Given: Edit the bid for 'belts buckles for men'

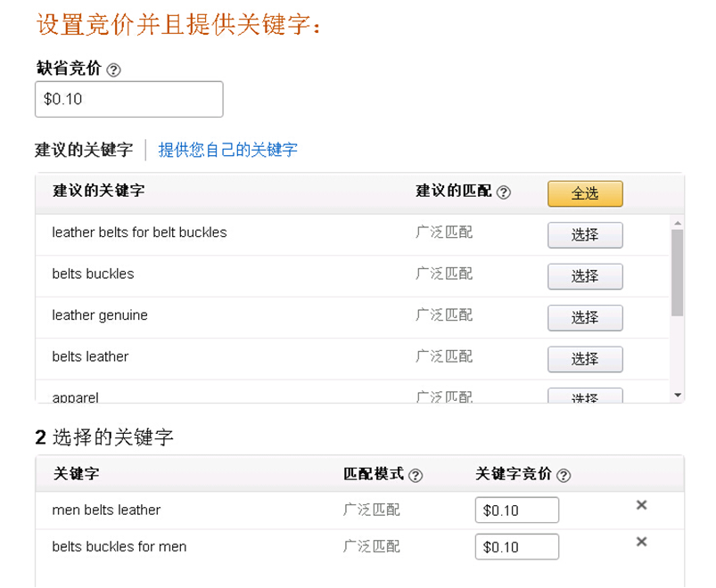Looking at the screenshot, I should [x=517, y=546].
